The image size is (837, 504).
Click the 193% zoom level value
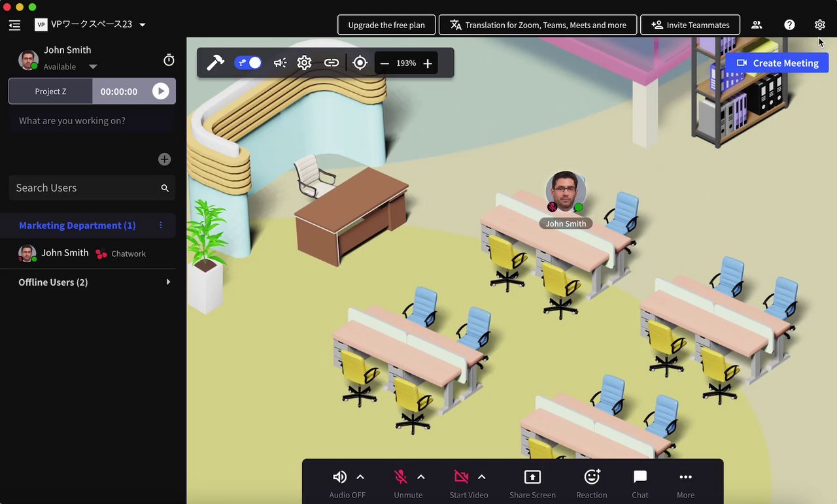click(406, 63)
